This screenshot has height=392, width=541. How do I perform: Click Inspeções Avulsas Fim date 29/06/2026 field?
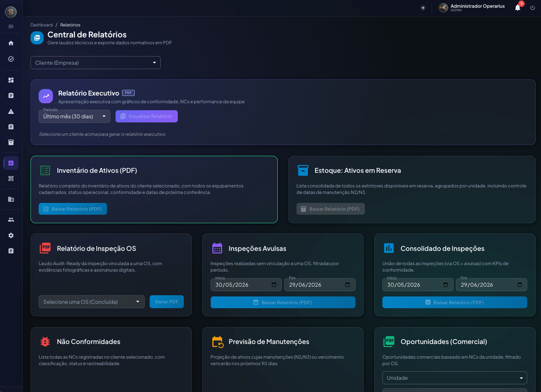click(x=320, y=285)
